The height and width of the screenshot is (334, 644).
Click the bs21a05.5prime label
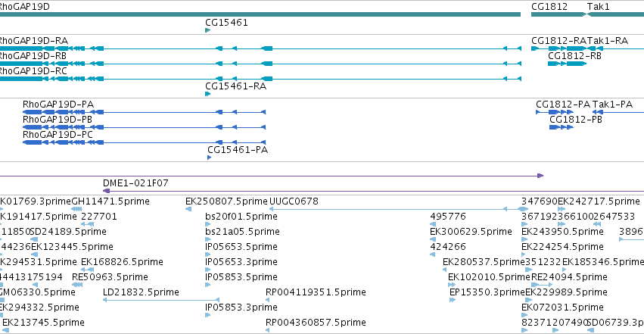pyautogui.click(x=242, y=232)
